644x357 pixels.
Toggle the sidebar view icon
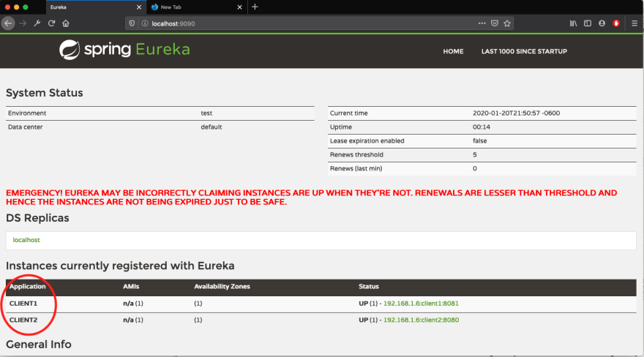tap(588, 23)
